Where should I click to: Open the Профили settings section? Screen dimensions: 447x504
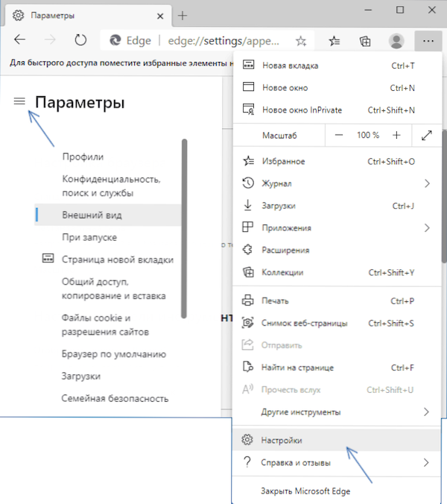(x=83, y=157)
